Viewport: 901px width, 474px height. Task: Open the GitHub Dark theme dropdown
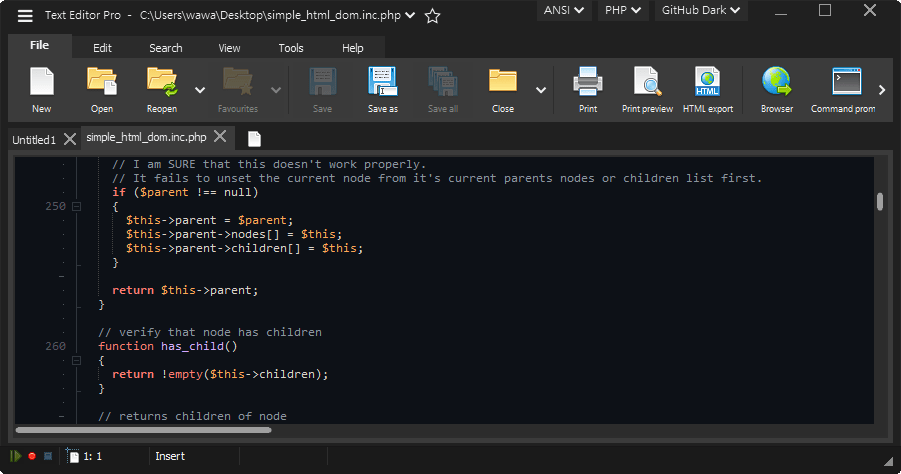click(701, 10)
